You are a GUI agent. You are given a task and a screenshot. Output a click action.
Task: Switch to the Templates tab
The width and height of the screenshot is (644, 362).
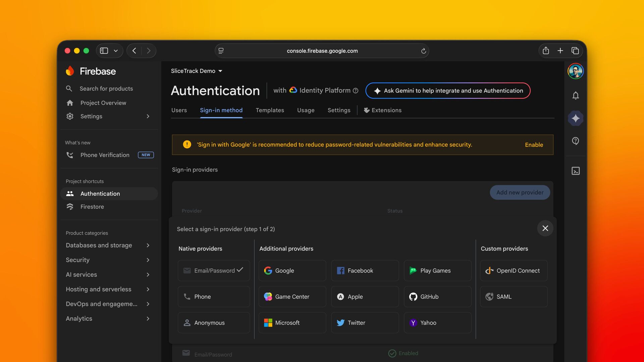tap(270, 110)
